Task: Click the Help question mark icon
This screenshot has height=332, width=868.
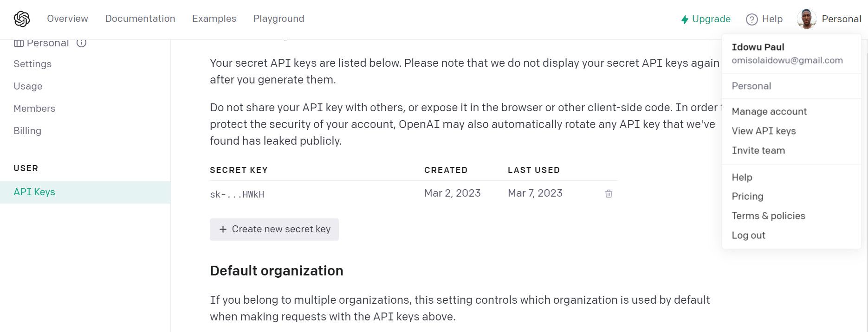Action: pyautogui.click(x=751, y=19)
